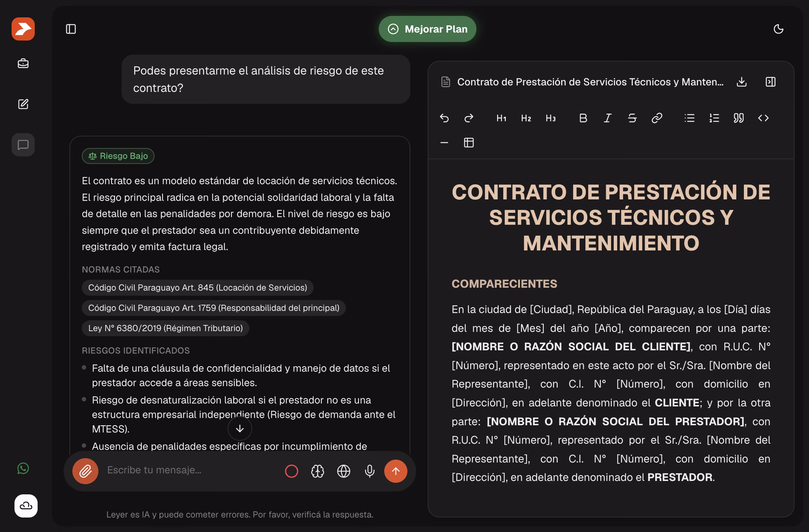This screenshot has height=532, width=809.
Task: Toggle dark mode moon icon
Action: [779, 29]
